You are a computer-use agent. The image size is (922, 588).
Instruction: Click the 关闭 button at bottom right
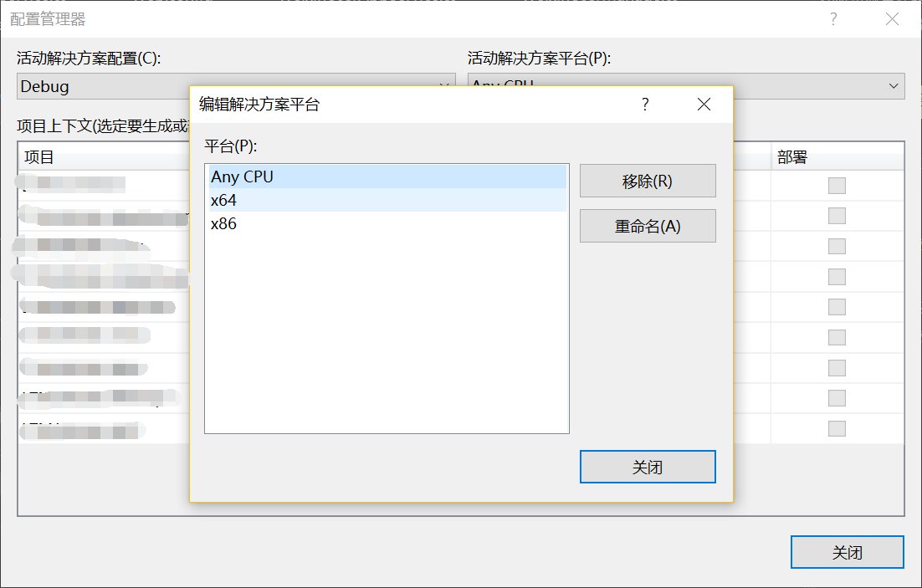[847, 552]
